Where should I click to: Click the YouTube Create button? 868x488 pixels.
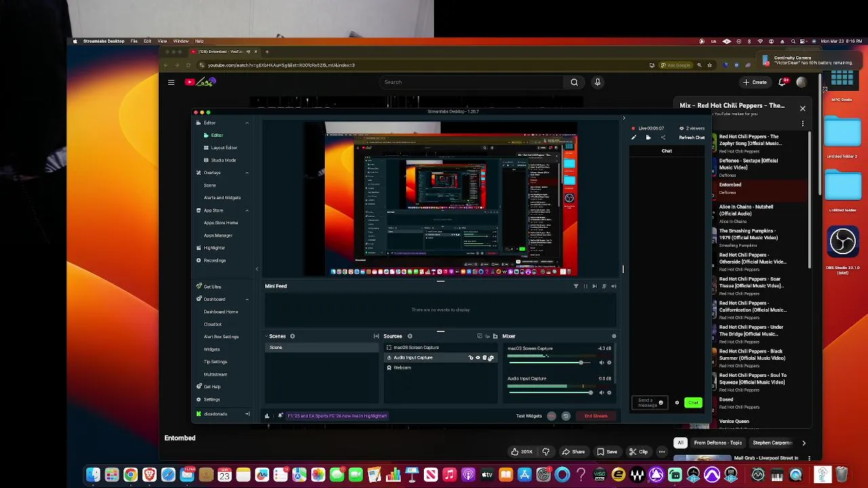pyautogui.click(x=755, y=82)
